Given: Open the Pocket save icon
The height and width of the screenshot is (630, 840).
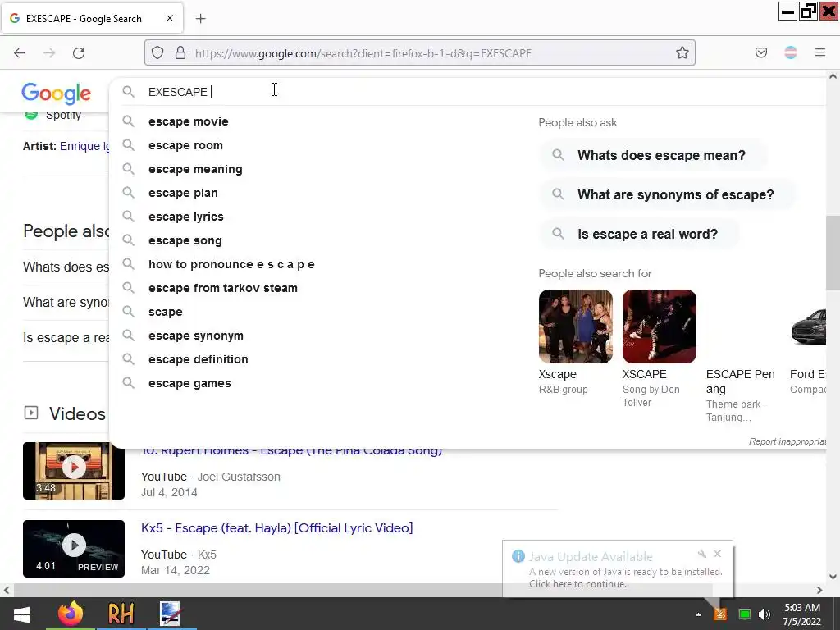Looking at the screenshot, I should (760, 52).
